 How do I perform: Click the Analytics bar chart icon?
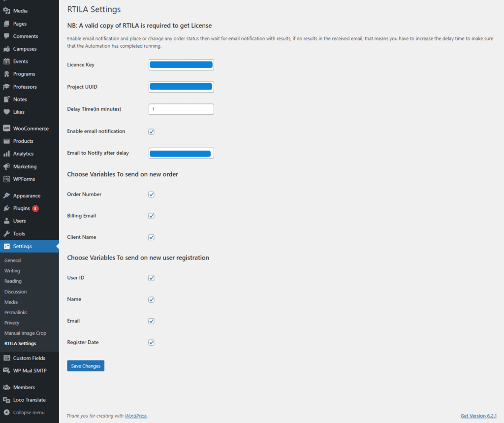click(x=6, y=154)
